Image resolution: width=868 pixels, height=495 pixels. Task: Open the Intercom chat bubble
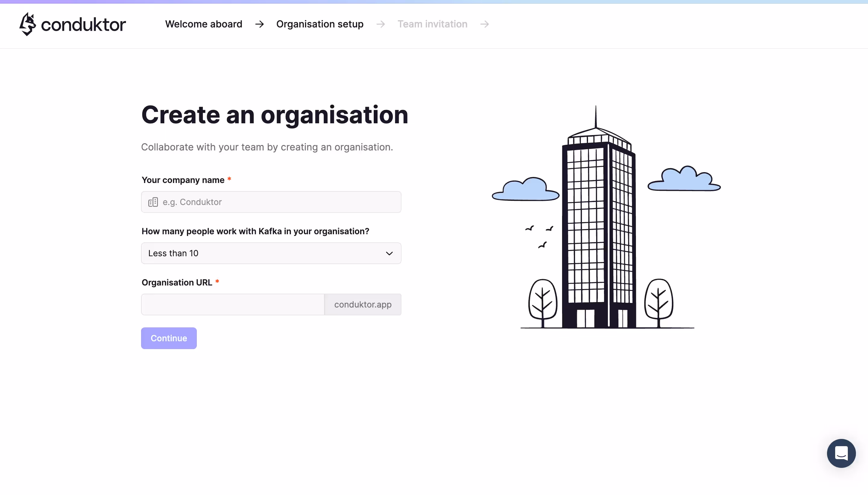point(841,453)
